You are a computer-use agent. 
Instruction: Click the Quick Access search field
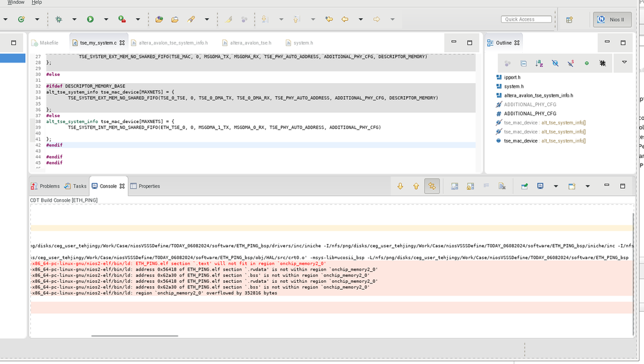(526, 19)
